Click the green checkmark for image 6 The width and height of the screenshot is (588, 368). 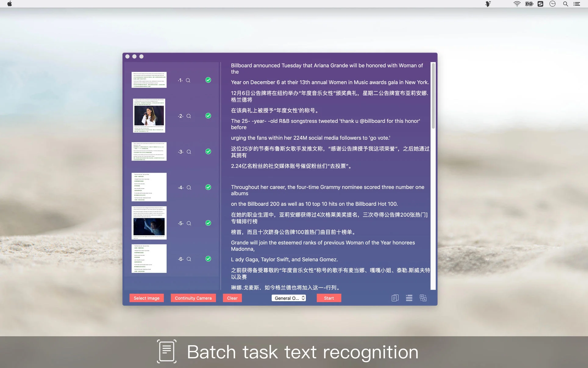click(208, 259)
